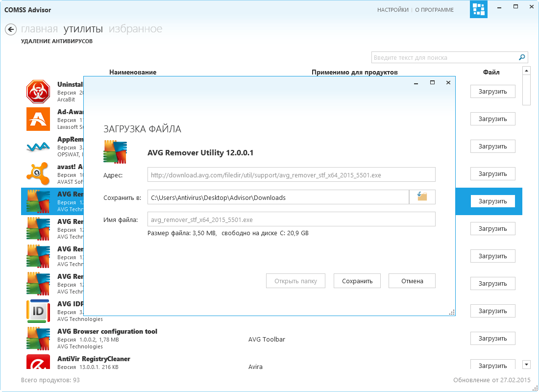
Task: Click Сохранить button in dialog
Action: (x=357, y=281)
